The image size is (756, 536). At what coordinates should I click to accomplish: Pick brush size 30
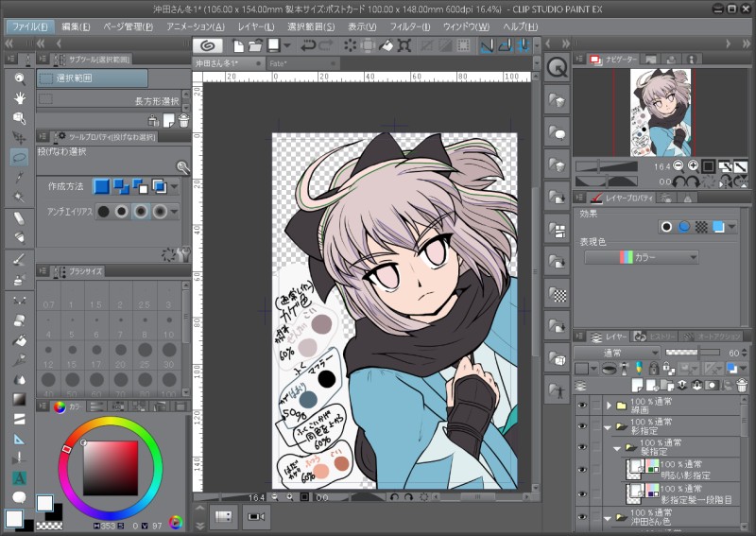tap(169, 355)
